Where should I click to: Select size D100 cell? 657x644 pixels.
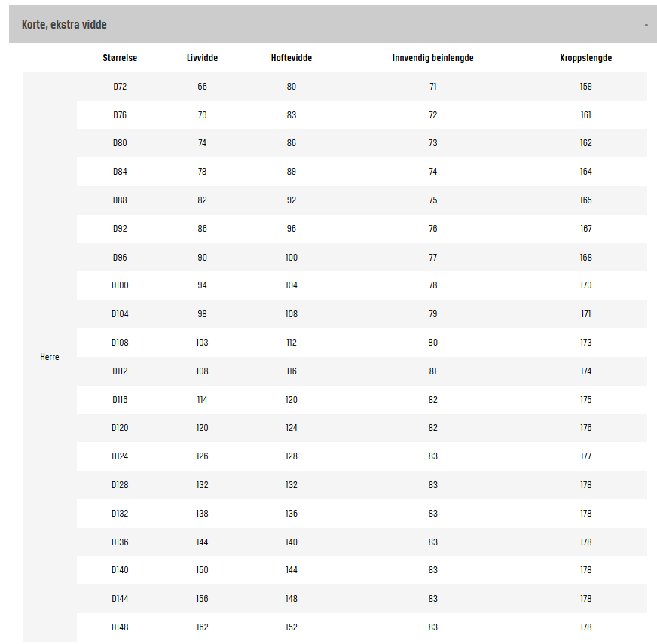(x=120, y=285)
